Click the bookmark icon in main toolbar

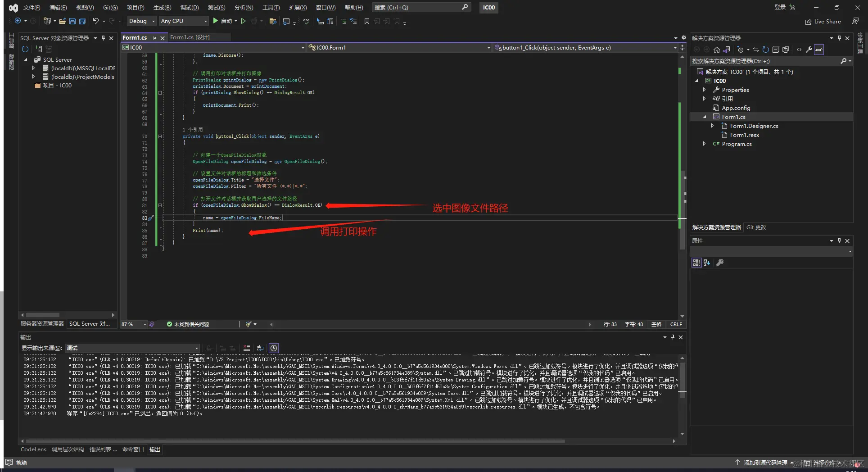366,21
